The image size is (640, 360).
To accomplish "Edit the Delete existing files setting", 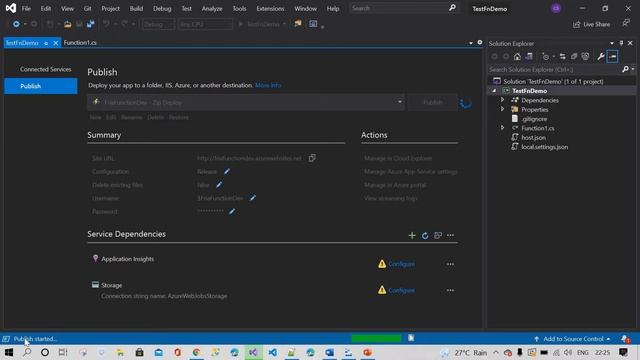I will click(x=219, y=185).
